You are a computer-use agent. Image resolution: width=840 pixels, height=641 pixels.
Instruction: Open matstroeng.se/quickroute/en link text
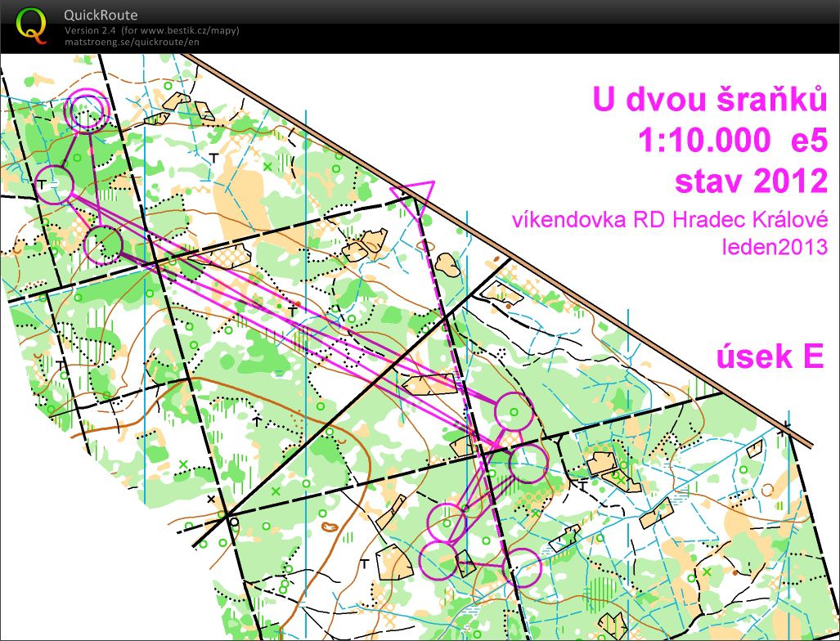132,41
